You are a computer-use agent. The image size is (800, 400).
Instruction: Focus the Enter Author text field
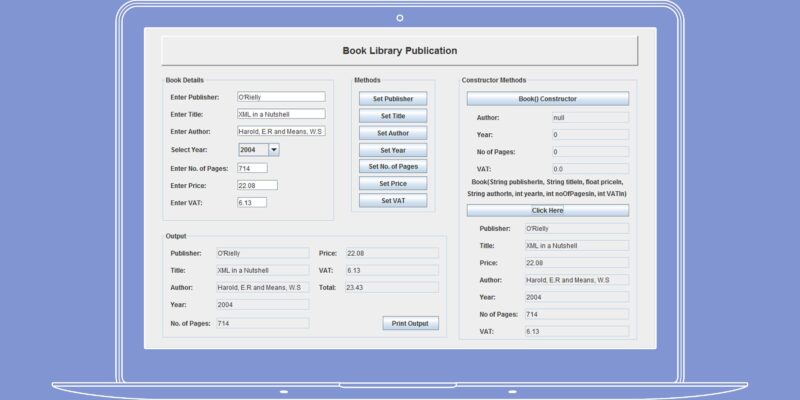click(281, 131)
